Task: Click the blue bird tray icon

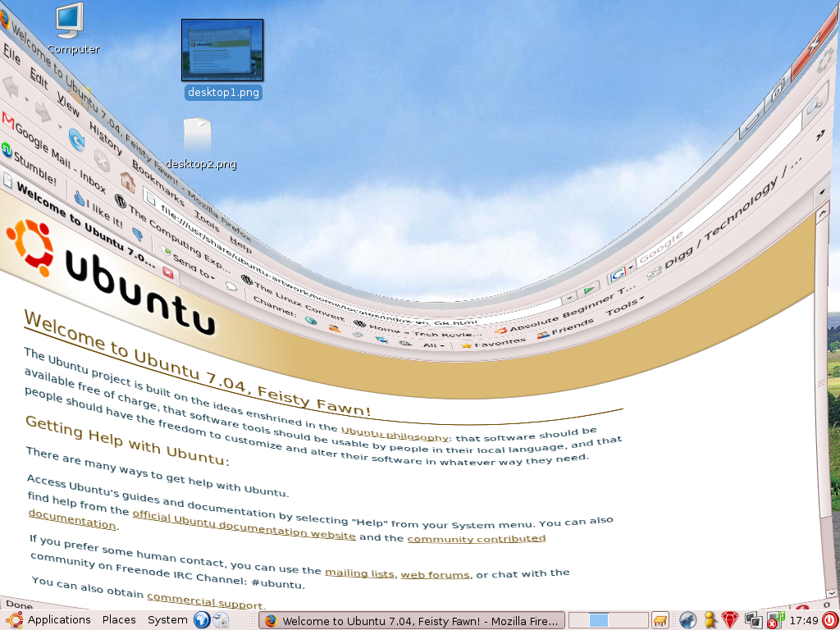Action: pos(688,620)
